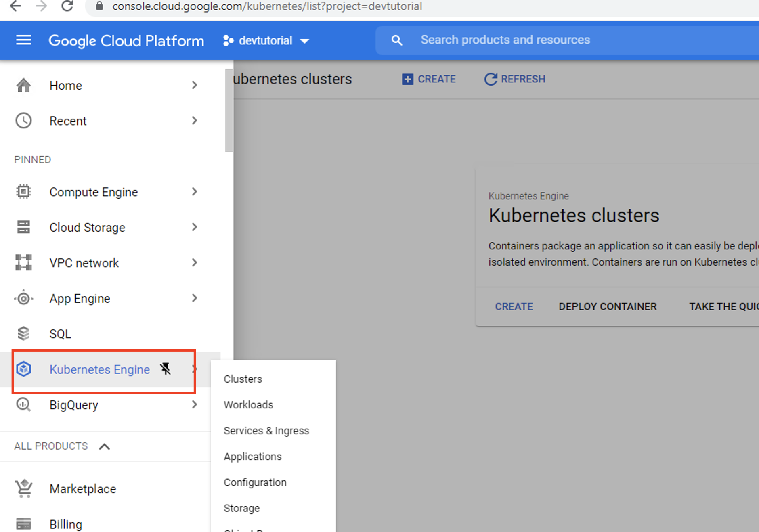Collapse the ALL PRODUCTS section
Image resolution: width=759 pixels, height=532 pixels.
(x=104, y=446)
